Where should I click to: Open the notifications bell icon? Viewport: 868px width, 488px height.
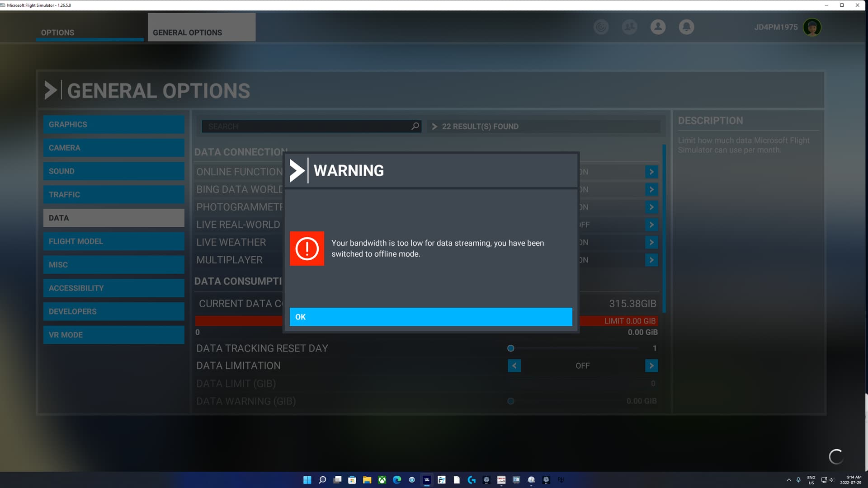coord(686,27)
